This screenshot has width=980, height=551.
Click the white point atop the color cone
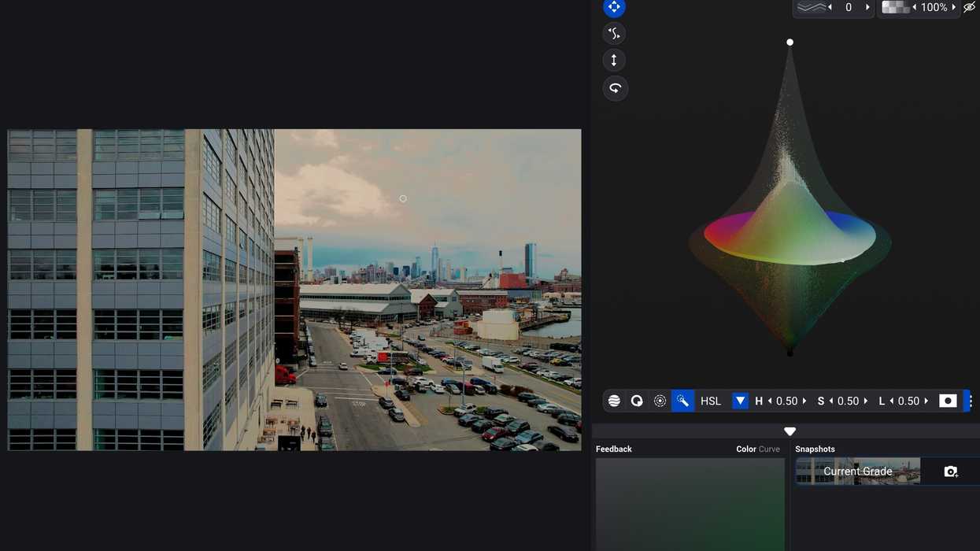coord(790,43)
